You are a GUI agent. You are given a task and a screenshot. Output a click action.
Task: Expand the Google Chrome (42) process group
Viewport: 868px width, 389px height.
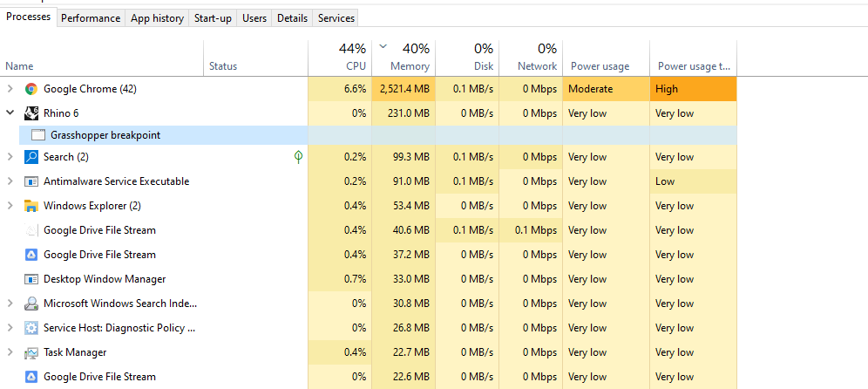[x=10, y=89]
